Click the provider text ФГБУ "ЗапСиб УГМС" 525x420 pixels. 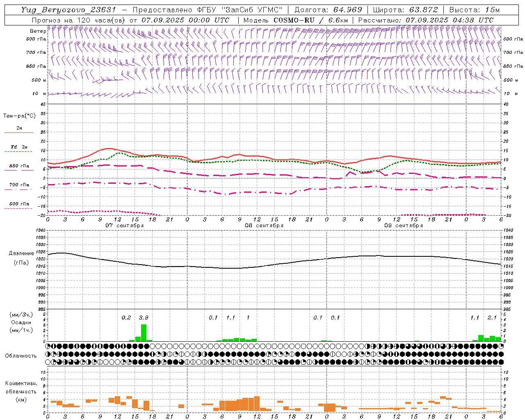[240, 10]
